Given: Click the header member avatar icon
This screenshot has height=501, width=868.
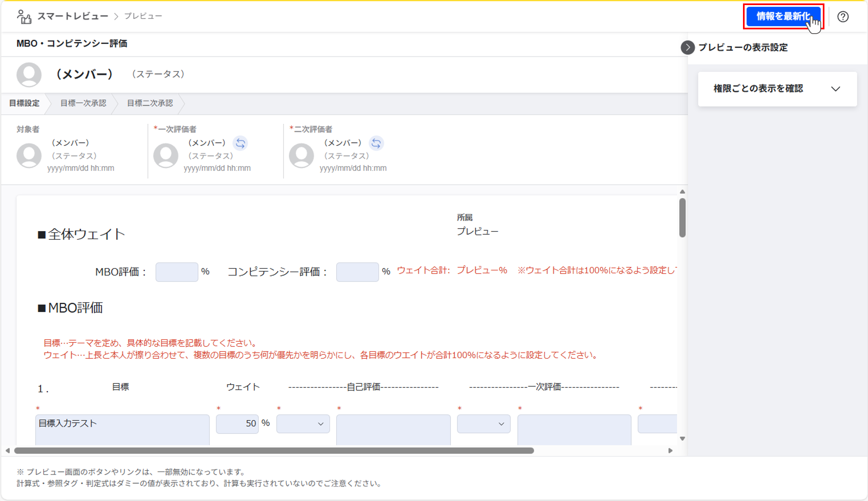Looking at the screenshot, I should [x=29, y=74].
